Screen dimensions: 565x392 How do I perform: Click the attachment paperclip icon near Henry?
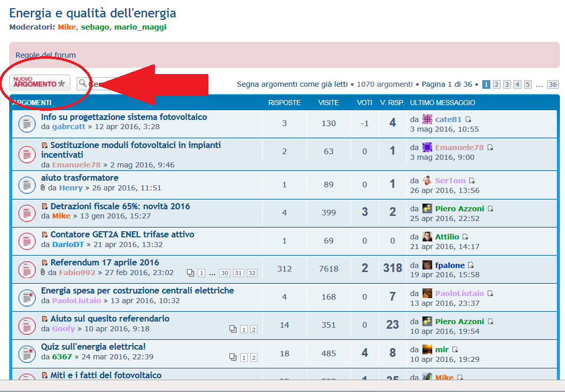(x=43, y=188)
